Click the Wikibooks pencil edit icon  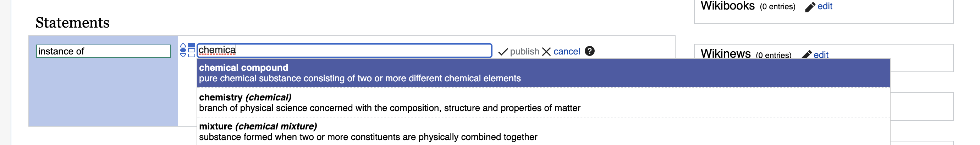pyautogui.click(x=810, y=7)
